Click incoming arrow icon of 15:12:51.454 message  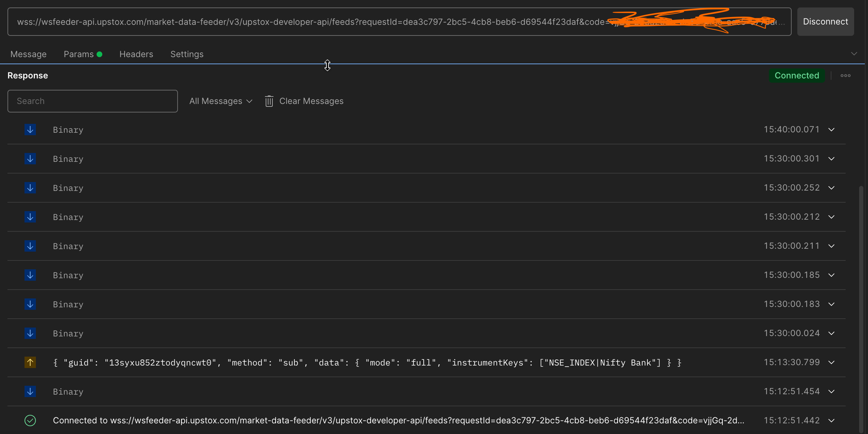click(x=30, y=391)
